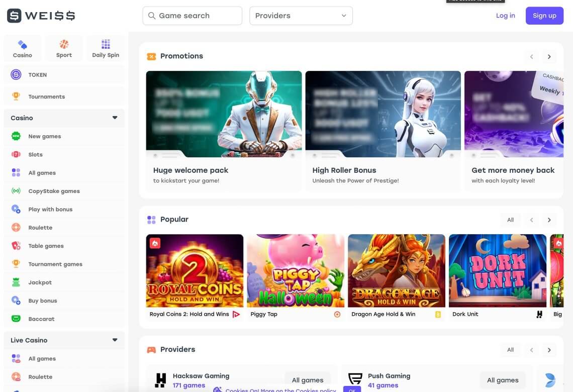Click the provider icon beside Dragon Age title

click(438, 314)
